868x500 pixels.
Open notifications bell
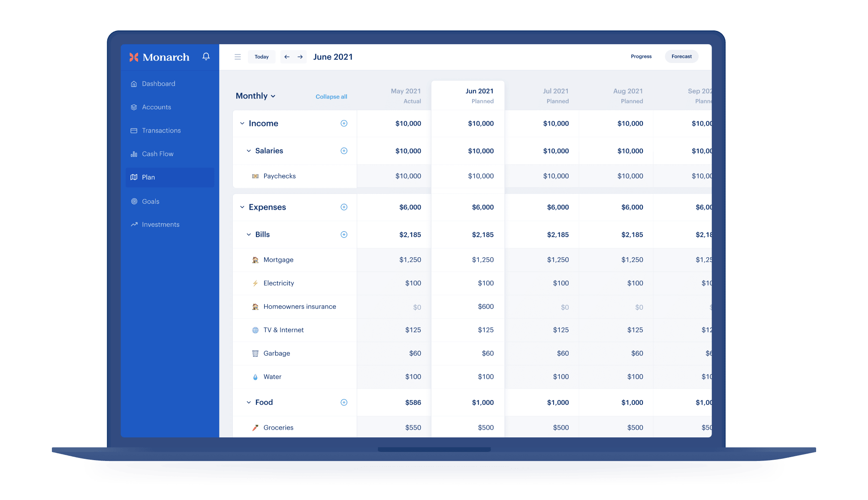(206, 57)
